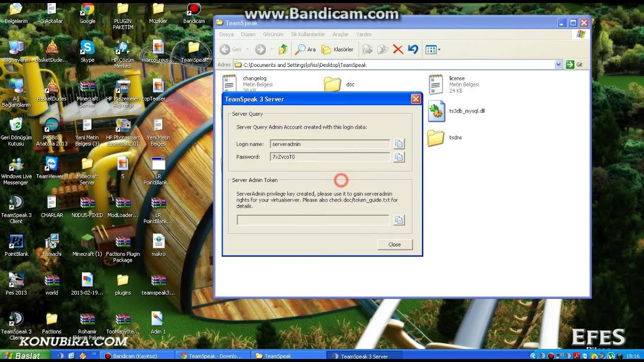Open the Geri Dönüşüm Kutusu recycle bin

(16, 132)
